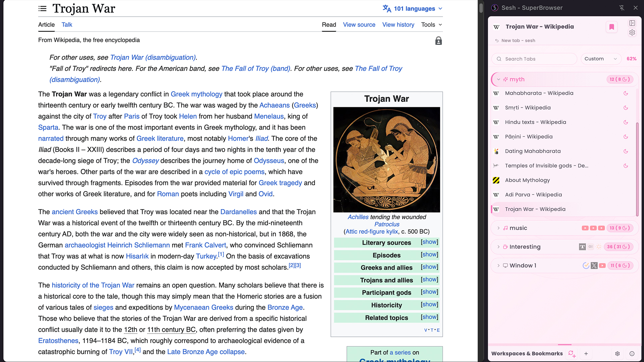Click the Interesting group sleep count badge

[619, 247]
